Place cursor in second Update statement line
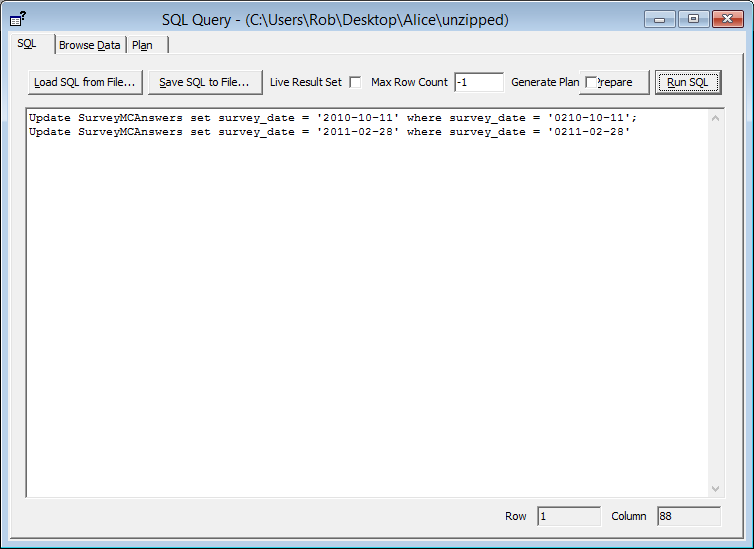 click(329, 132)
